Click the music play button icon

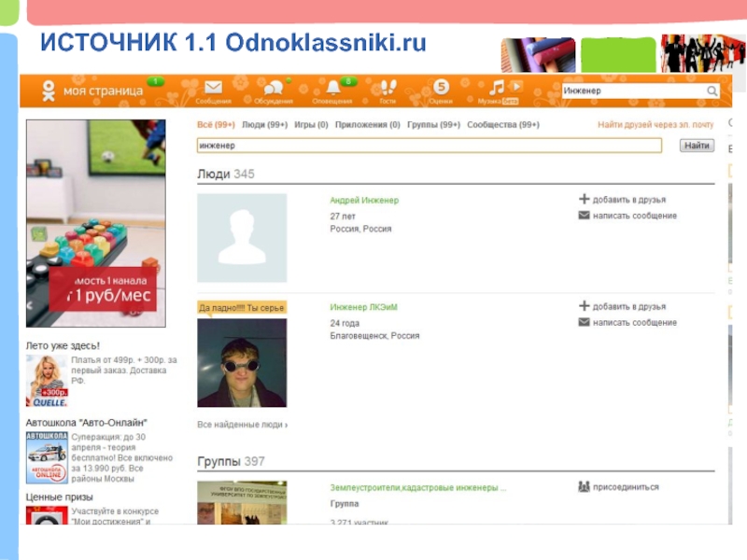coord(516,87)
